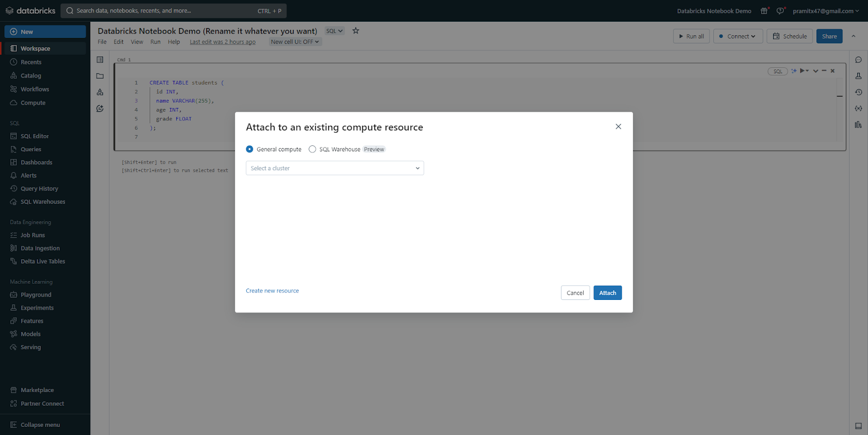Open Partner Connect in the sidebar

coord(45,404)
